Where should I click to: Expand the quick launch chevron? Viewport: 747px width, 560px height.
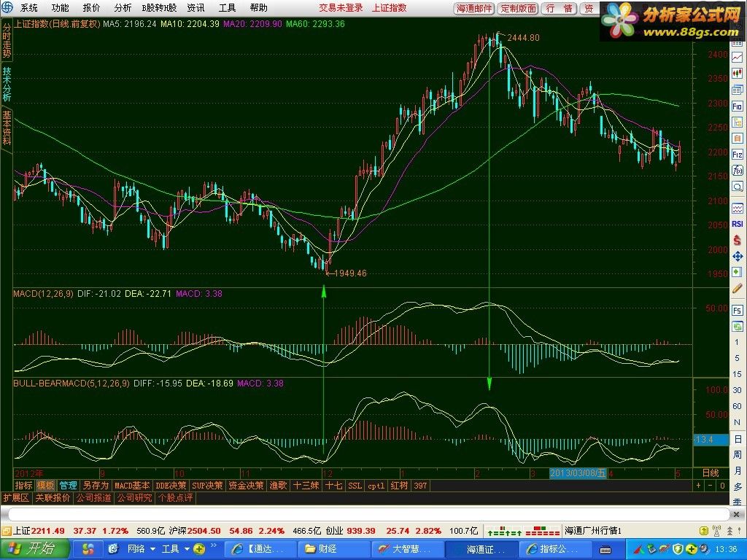coord(214,545)
